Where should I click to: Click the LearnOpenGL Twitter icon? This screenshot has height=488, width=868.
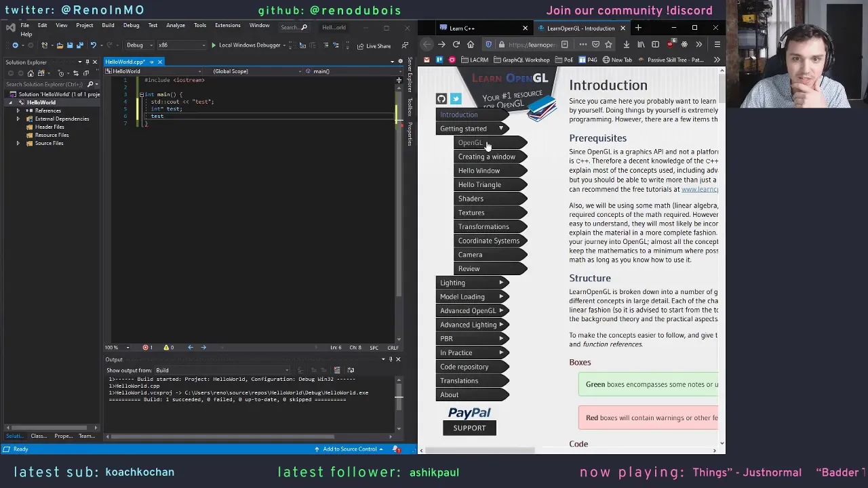(x=456, y=99)
